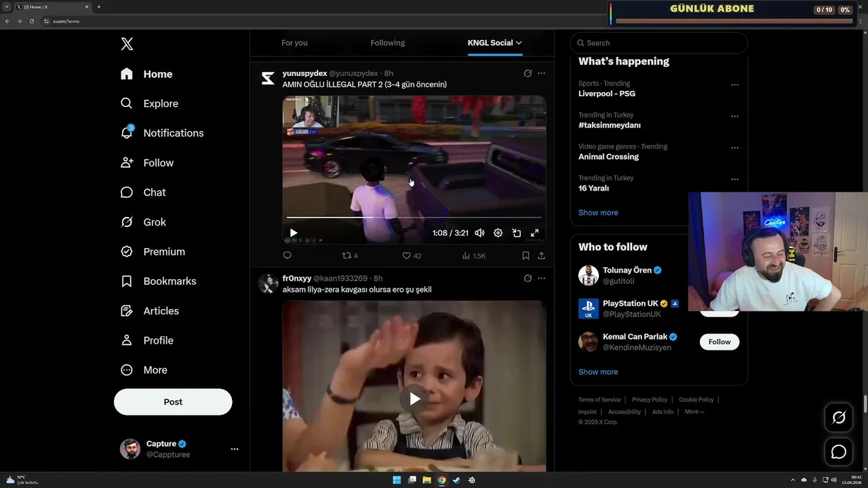Open Privacy Policy link
This screenshot has height=488, width=868.
[650, 400]
